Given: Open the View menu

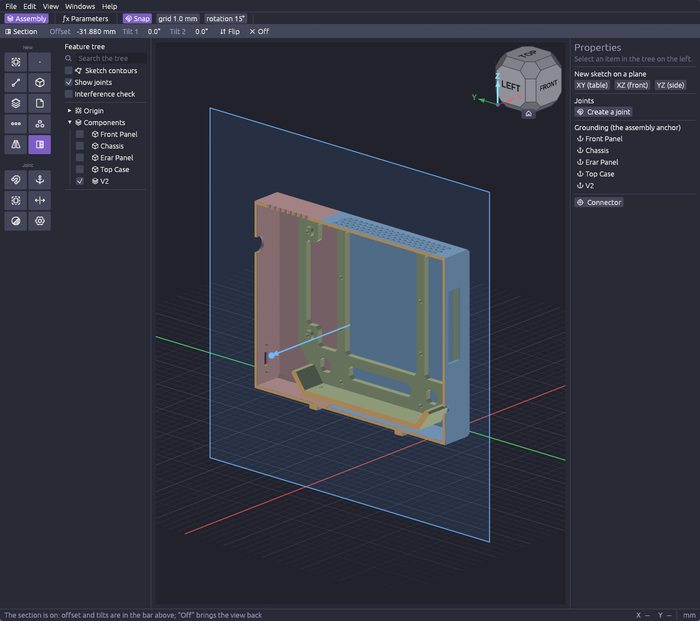Looking at the screenshot, I should [x=50, y=6].
